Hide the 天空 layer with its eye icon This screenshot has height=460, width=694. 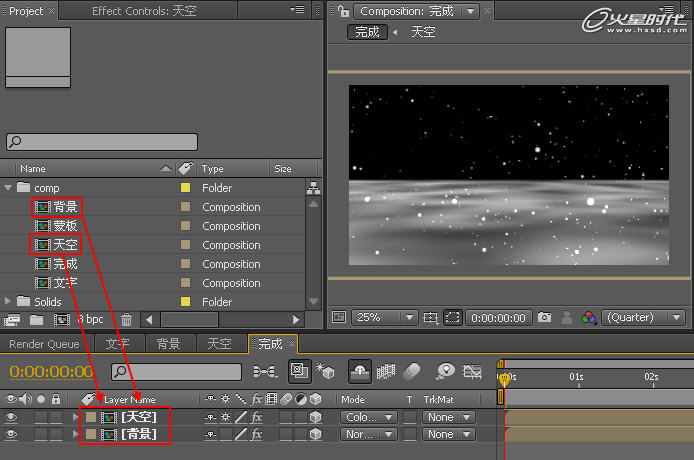[11, 417]
